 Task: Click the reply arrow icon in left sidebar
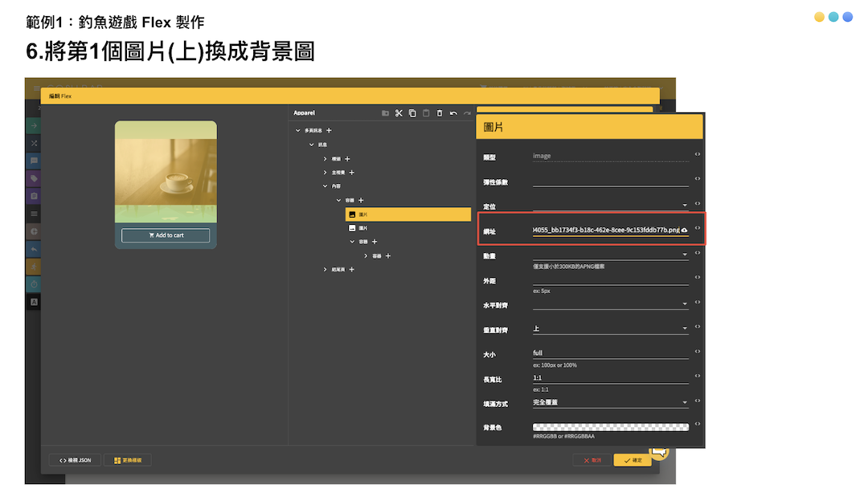click(34, 249)
